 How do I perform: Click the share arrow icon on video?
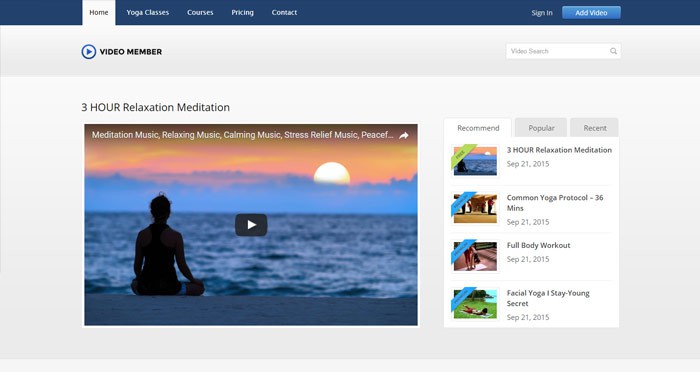click(x=404, y=135)
